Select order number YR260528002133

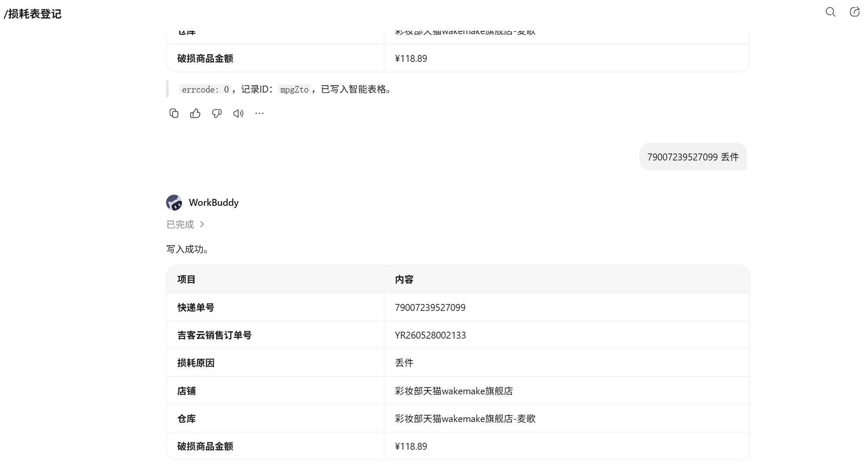[x=431, y=335]
